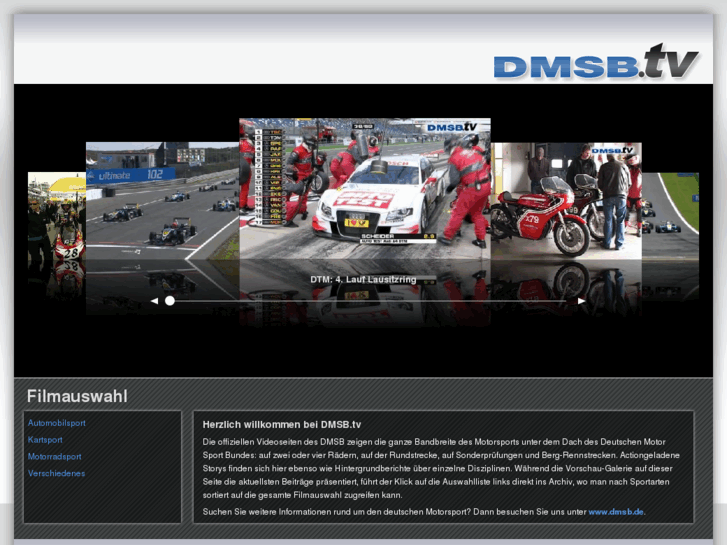Select the formula cars starting grid thumbnail

click(x=162, y=200)
